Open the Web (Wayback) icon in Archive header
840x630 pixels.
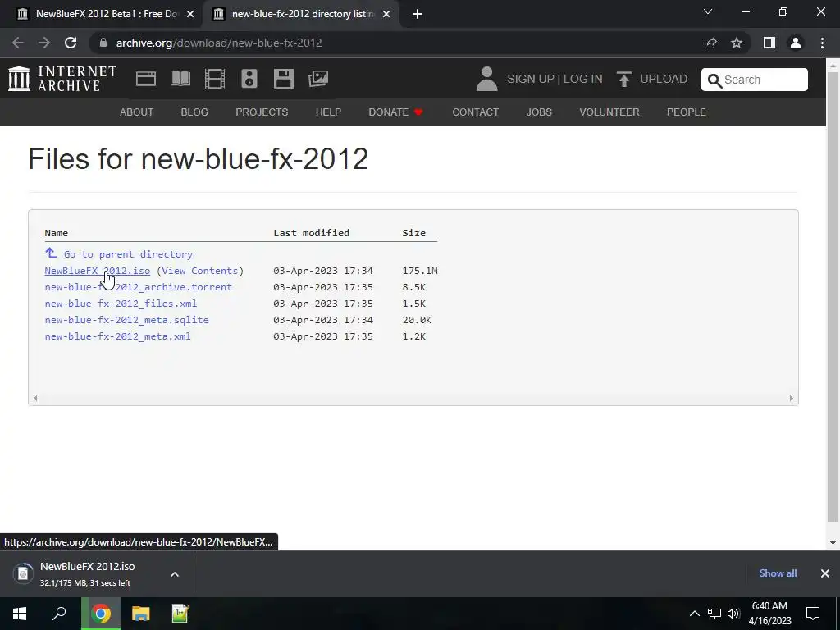point(146,79)
